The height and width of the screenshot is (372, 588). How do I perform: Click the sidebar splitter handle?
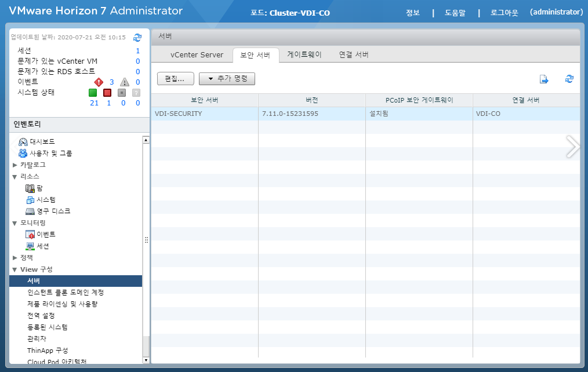point(146,240)
